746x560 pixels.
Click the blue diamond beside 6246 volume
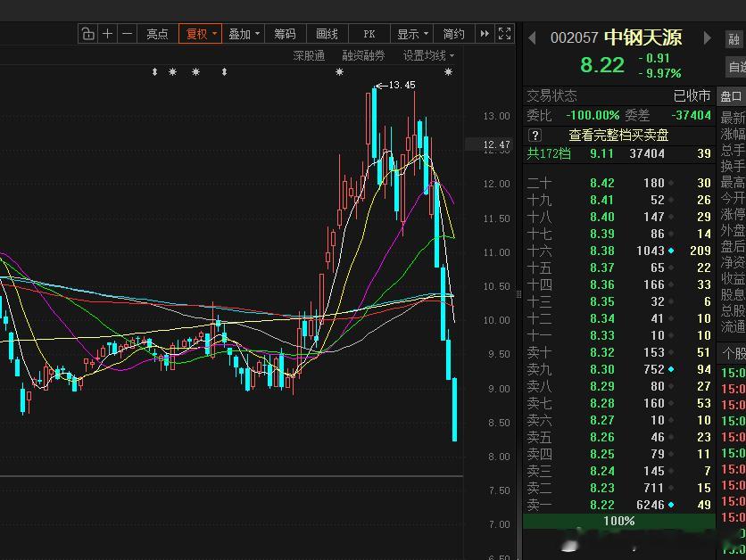671,505
